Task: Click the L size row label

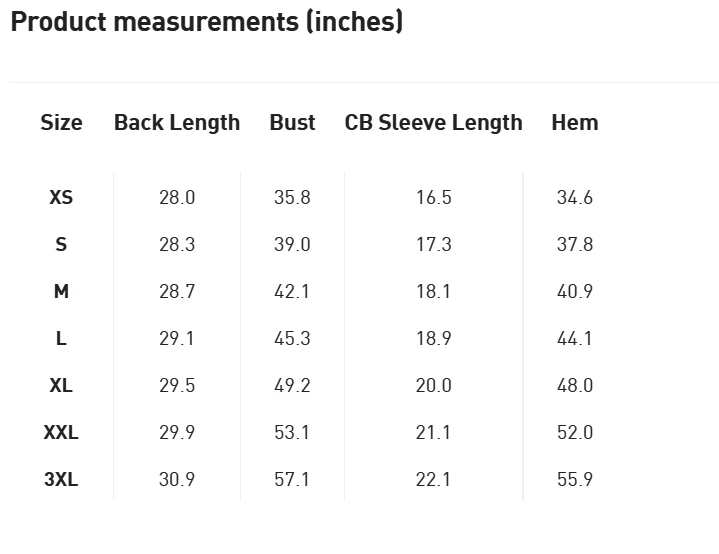Action: click(x=61, y=338)
